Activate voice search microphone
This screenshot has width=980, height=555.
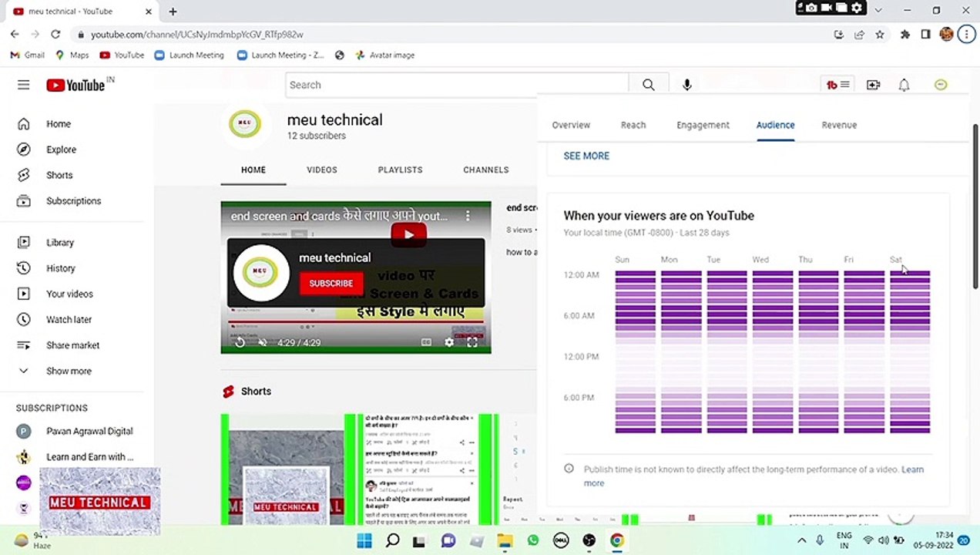click(687, 85)
